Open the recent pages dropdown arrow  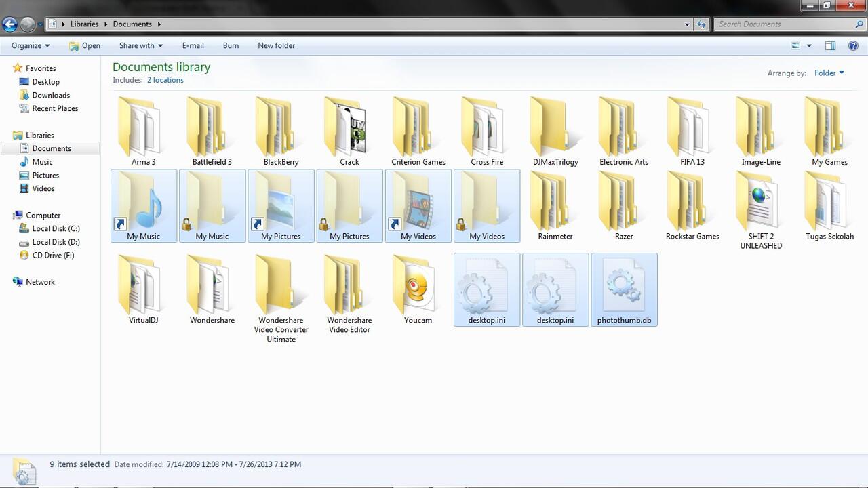pyautogui.click(x=40, y=24)
